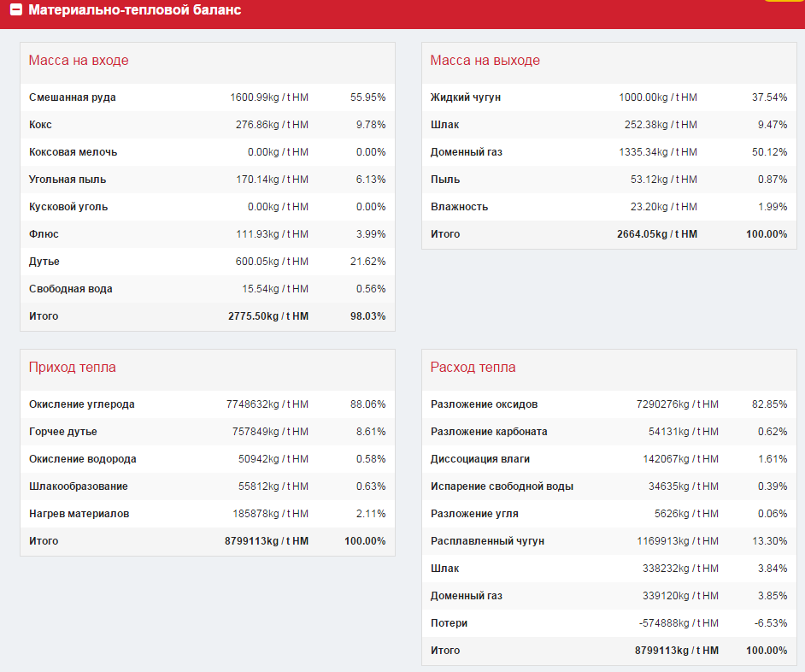
Task: Click the 88.06% carbon oxidation percentage
Action: point(367,404)
